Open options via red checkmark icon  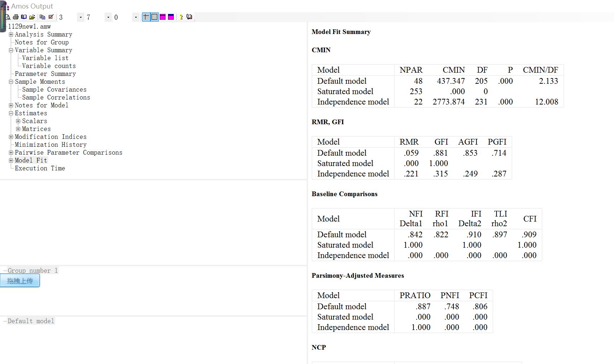(x=51, y=17)
